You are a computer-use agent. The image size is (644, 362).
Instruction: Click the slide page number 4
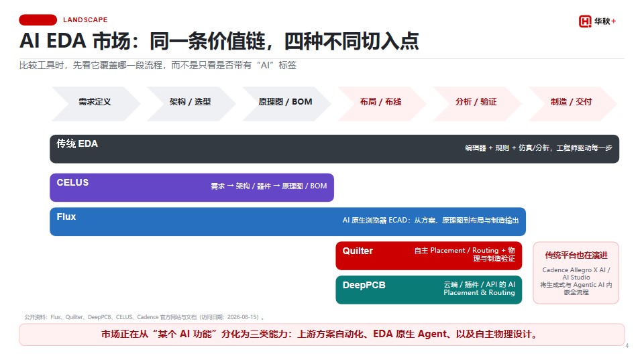click(627, 346)
